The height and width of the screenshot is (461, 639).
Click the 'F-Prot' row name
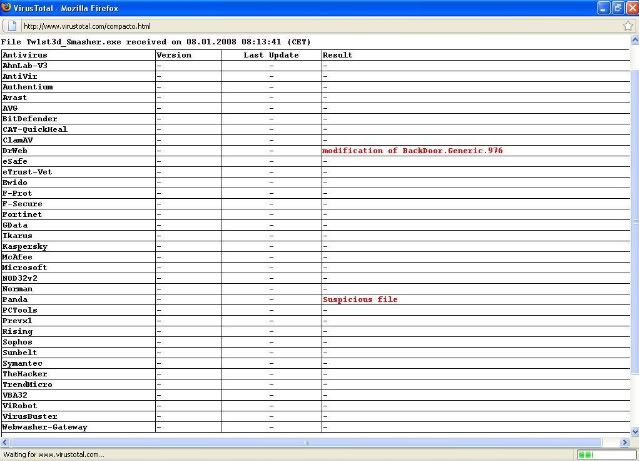(x=17, y=193)
